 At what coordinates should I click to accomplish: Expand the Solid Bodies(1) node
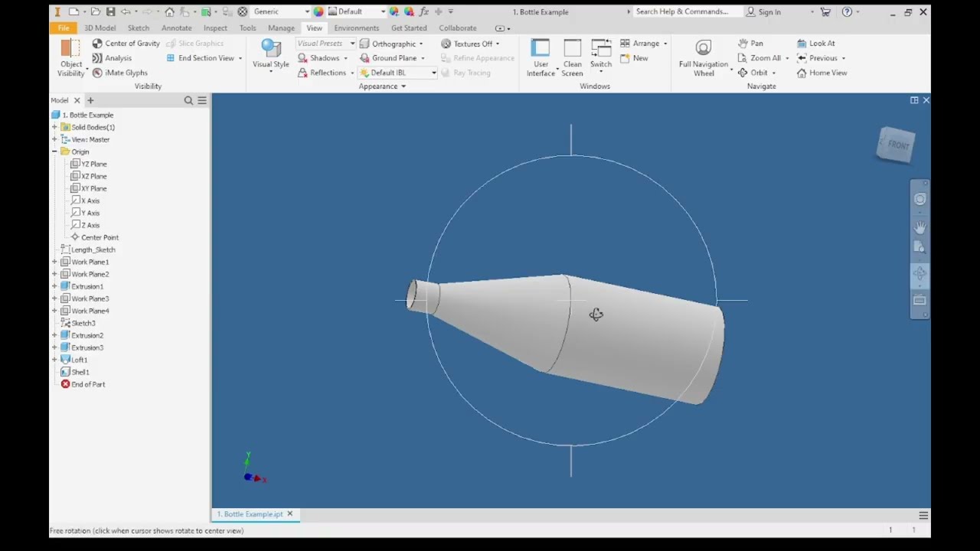click(x=54, y=127)
